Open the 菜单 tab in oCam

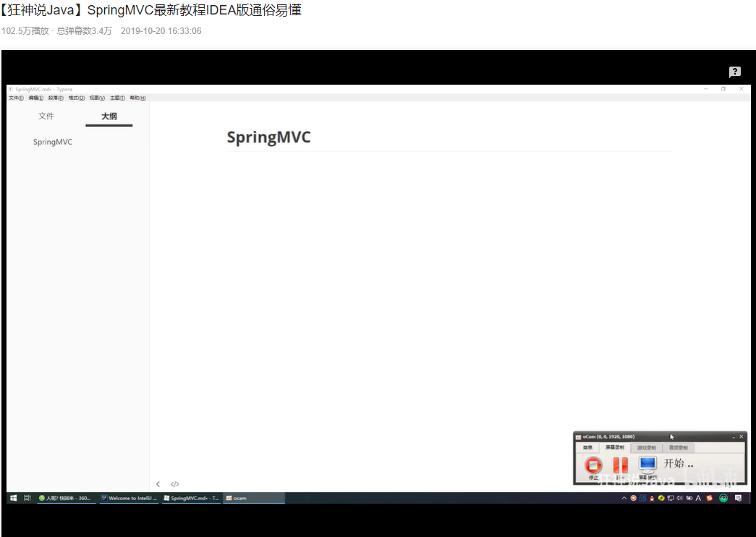pos(587,448)
